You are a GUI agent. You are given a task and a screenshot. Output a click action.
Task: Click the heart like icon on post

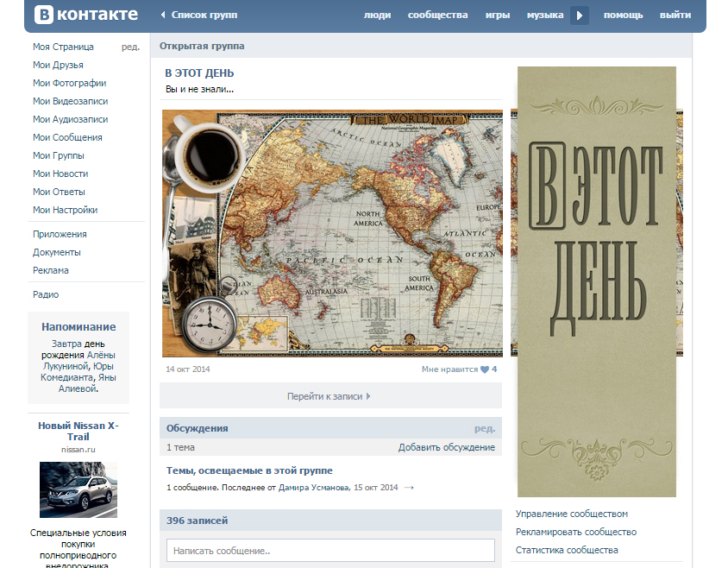coord(485,369)
